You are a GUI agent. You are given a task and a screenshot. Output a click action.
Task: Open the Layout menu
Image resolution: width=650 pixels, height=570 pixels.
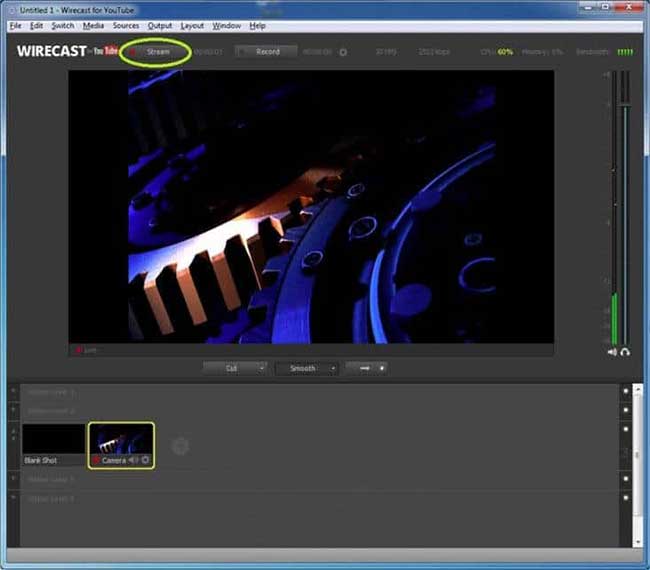[193, 25]
